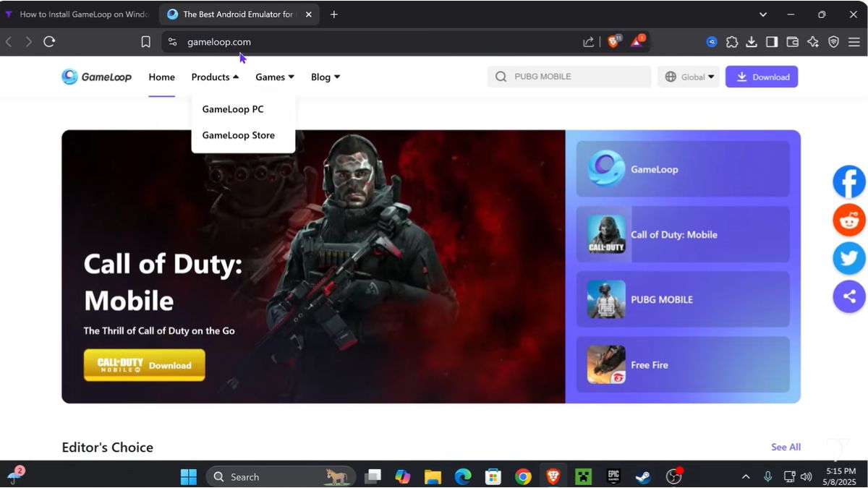Screen dimensions: 868x488
Task: Open the browser extensions puzzle icon
Action: tap(732, 42)
